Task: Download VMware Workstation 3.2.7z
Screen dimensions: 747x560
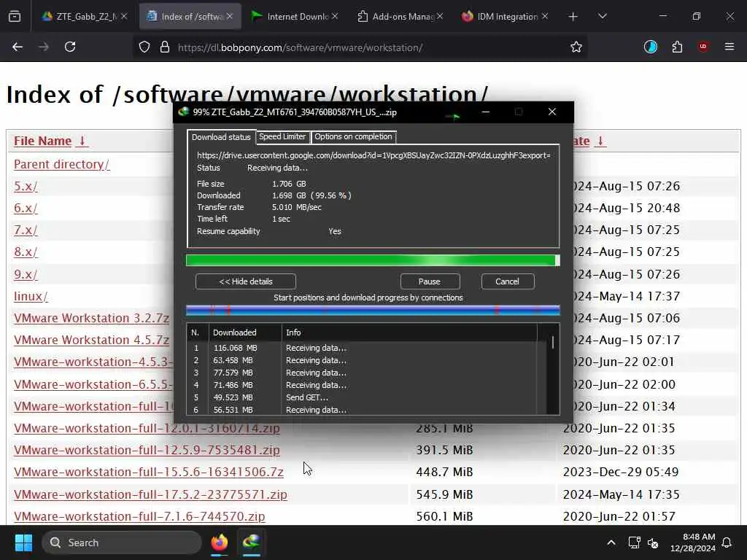Action: (x=91, y=318)
